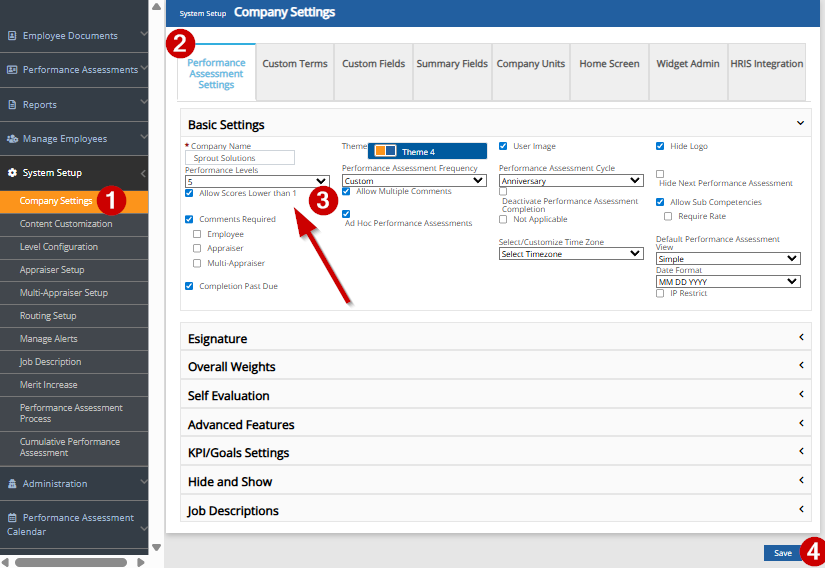This screenshot has width=825, height=568.
Task: Click the Performance Assessment Calendar icon
Action: tap(12, 518)
